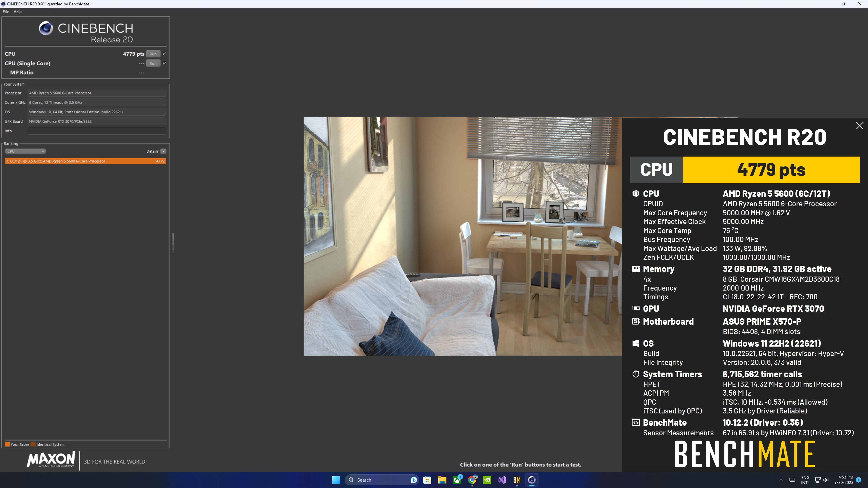
Task: Open Bing chat icon in taskbar search
Action: point(414,480)
